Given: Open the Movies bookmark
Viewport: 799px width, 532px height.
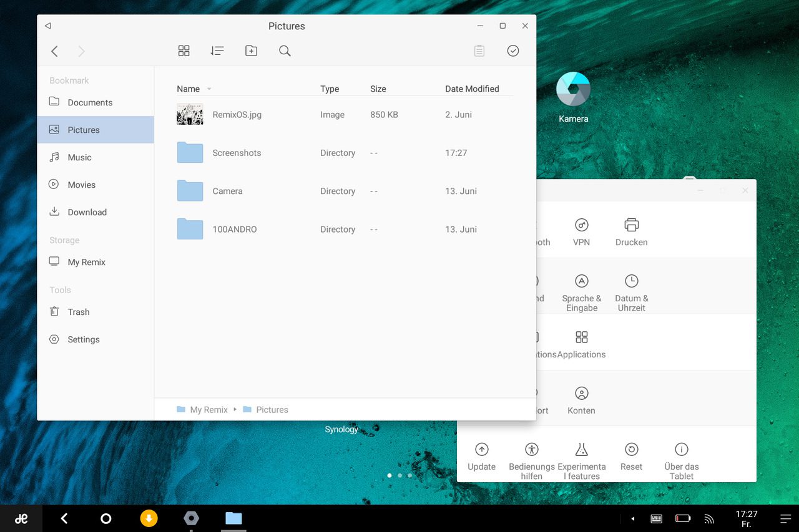Looking at the screenshot, I should 96,185.
